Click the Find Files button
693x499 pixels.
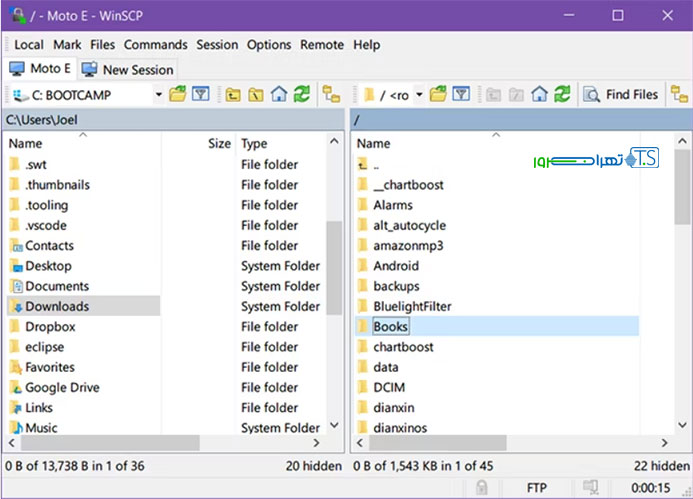tap(621, 95)
